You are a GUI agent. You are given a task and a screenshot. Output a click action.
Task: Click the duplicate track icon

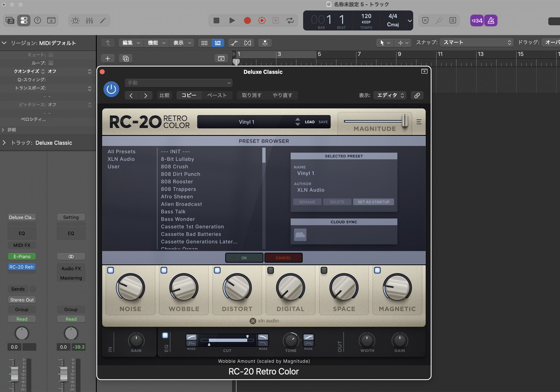(126, 59)
